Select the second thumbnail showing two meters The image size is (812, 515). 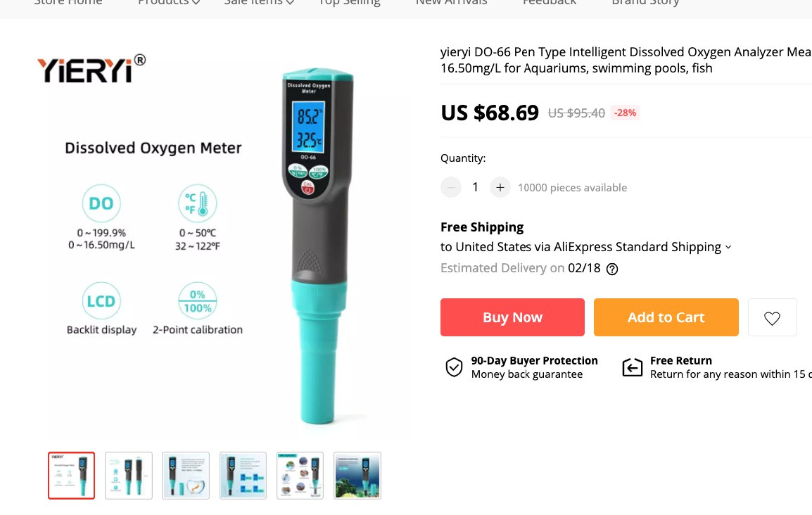click(129, 475)
